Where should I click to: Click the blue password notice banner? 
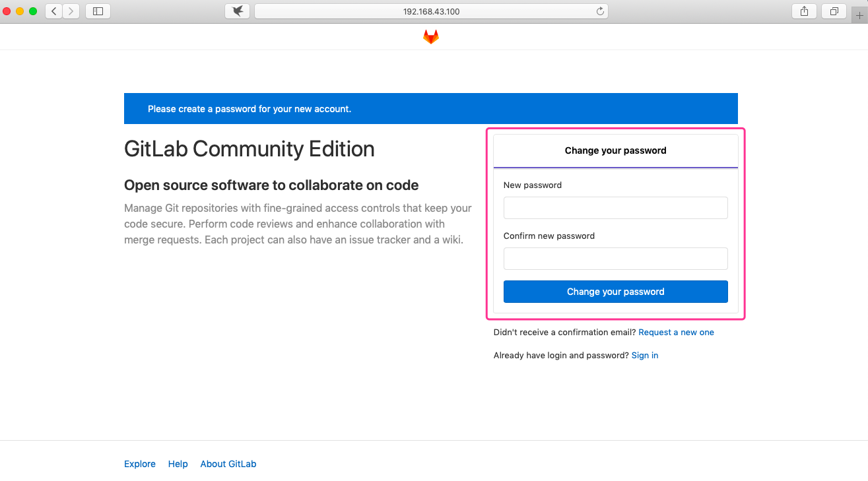(430, 108)
